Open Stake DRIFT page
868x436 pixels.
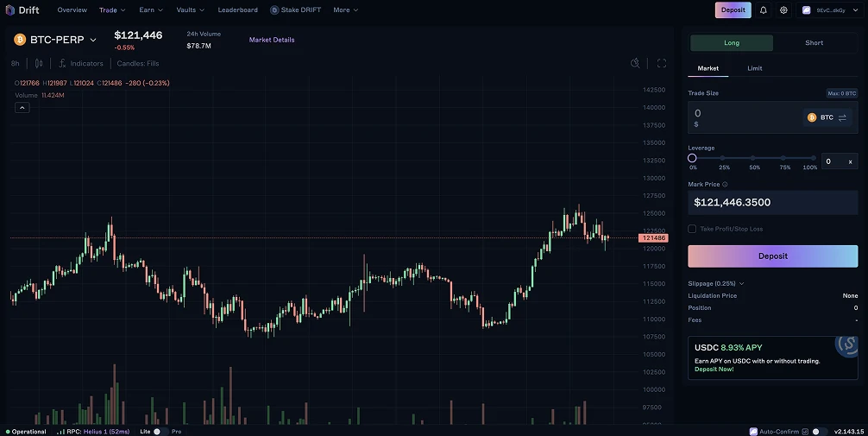296,10
